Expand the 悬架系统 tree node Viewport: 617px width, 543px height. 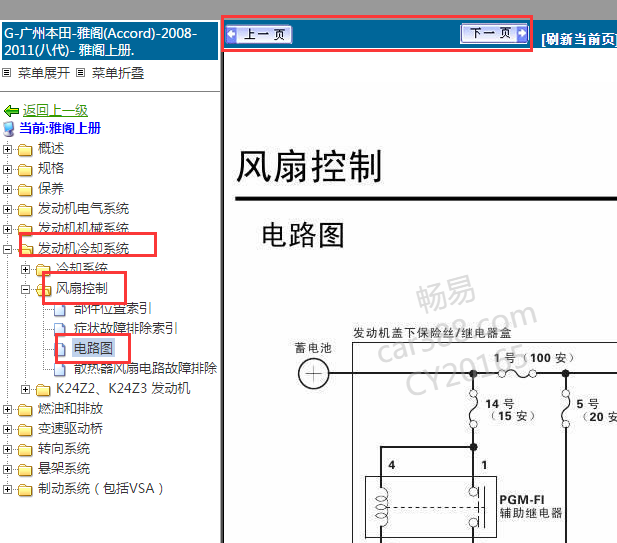(7, 469)
